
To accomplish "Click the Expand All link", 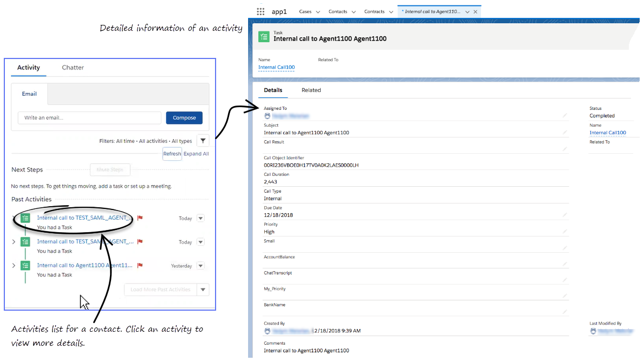I will [x=196, y=154].
